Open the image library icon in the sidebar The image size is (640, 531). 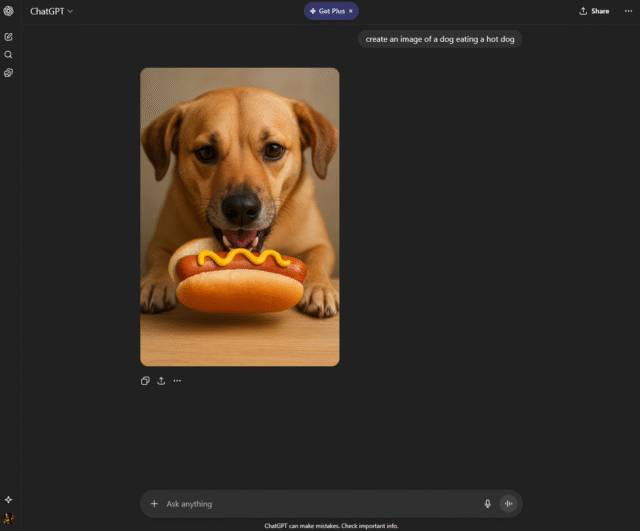pos(9,73)
